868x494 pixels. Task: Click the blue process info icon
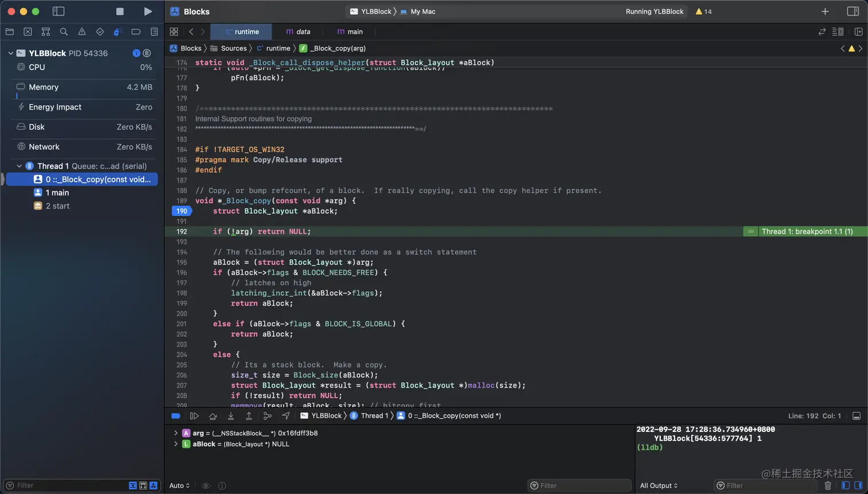pyautogui.click(x=136, y=53)
